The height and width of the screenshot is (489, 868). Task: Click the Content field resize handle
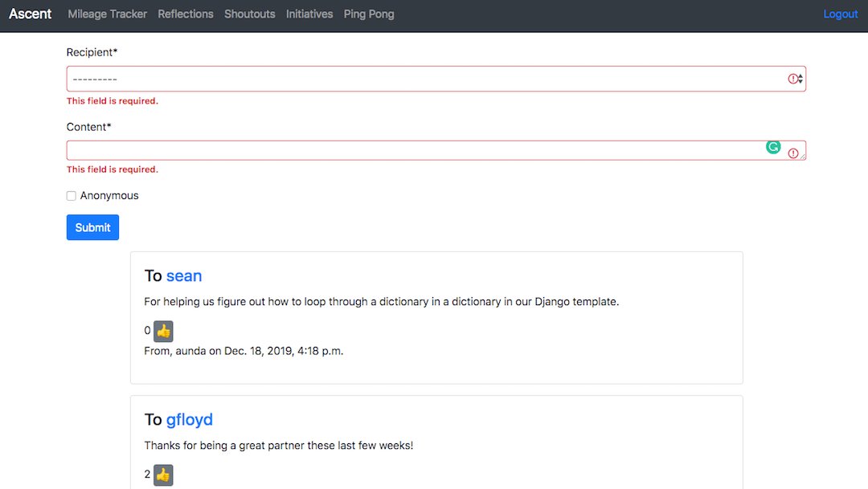click(x=803, y=157)
